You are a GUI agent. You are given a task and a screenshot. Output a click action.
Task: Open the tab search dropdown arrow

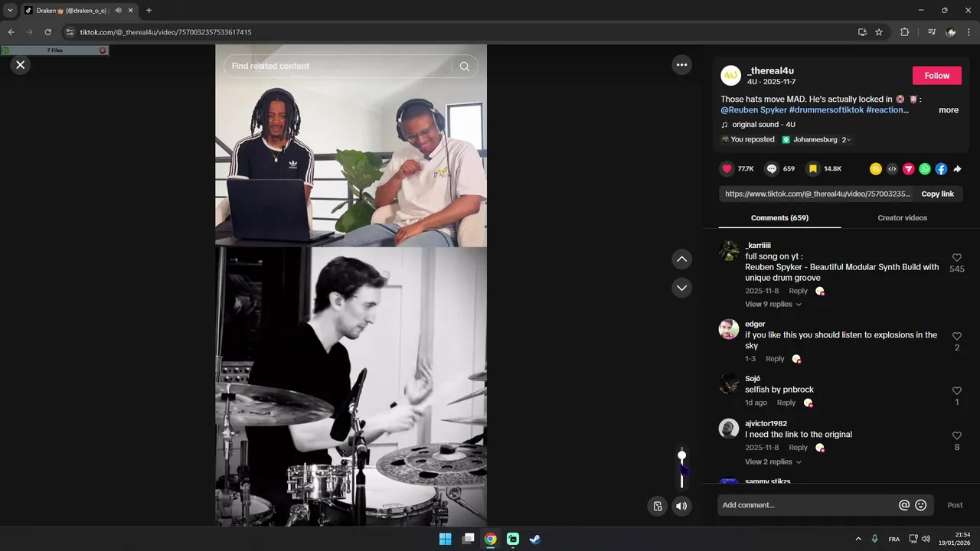[x=10, y=10]
